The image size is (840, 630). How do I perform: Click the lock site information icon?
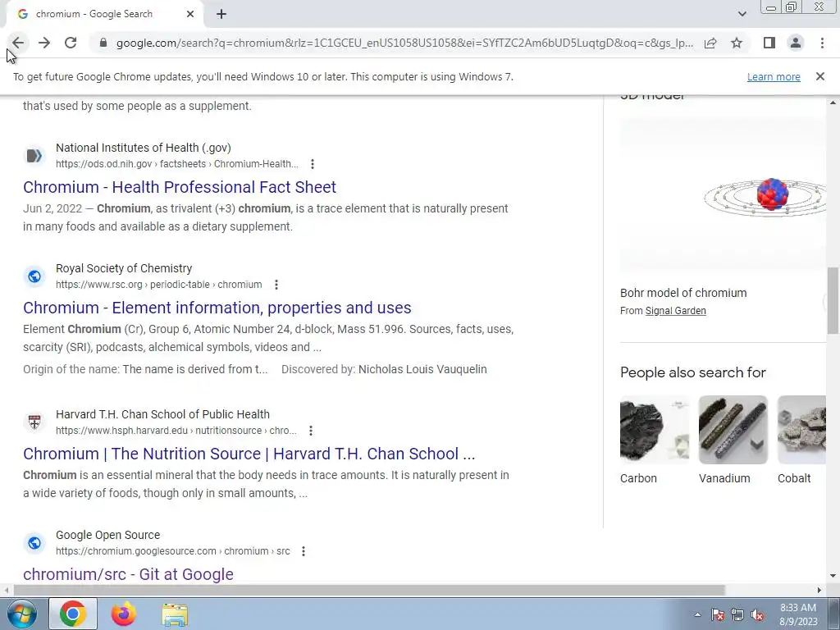[103, 43]
